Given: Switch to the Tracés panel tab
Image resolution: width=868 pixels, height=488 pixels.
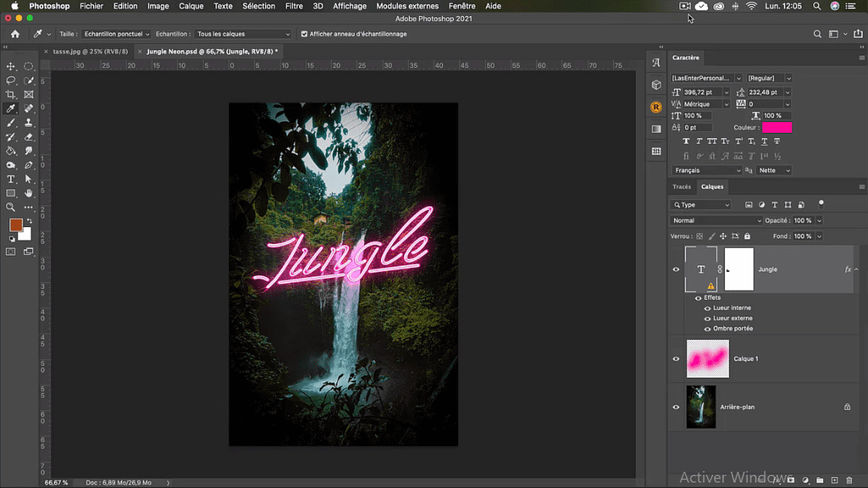Looking at the screenshot, I should [682, 187].
